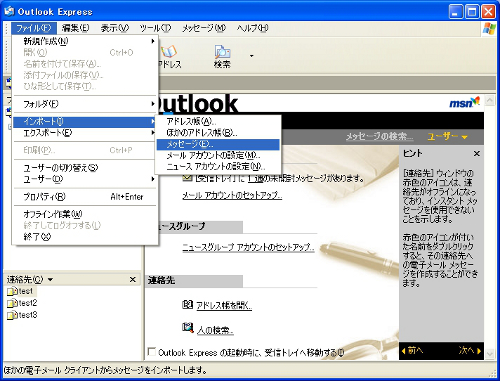The height and width of the screenshot is (381, 500).
Task: Click the scrollbar up arrow
Action: (x=489, y=101)
